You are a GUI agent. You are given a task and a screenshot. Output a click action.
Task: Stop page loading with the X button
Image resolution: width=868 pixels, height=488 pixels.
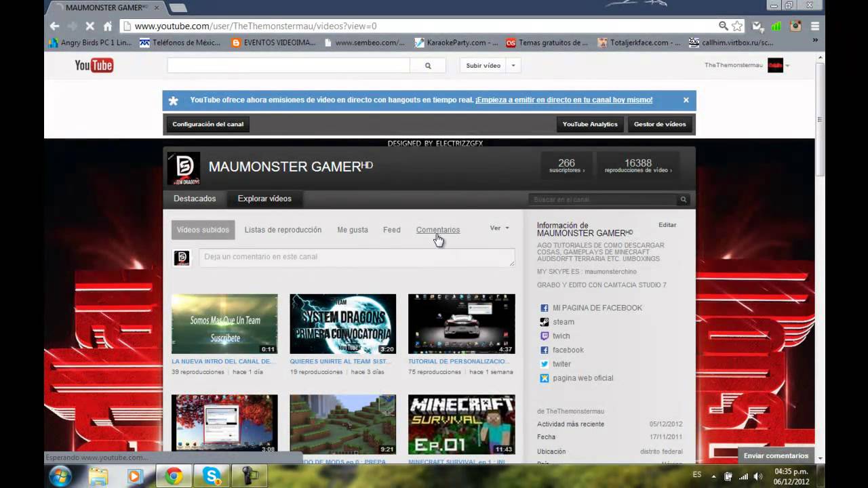(90, 26)
